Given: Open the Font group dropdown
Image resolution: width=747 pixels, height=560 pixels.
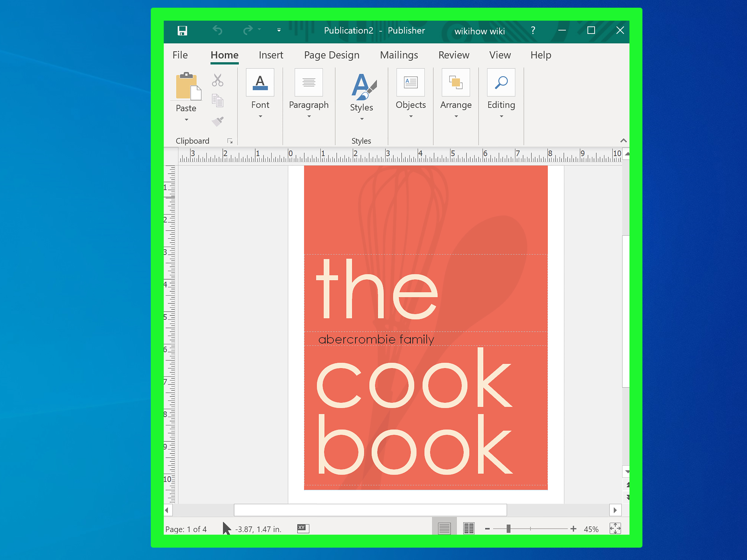Looking at the screenshot, I should (x=260, y=94).
